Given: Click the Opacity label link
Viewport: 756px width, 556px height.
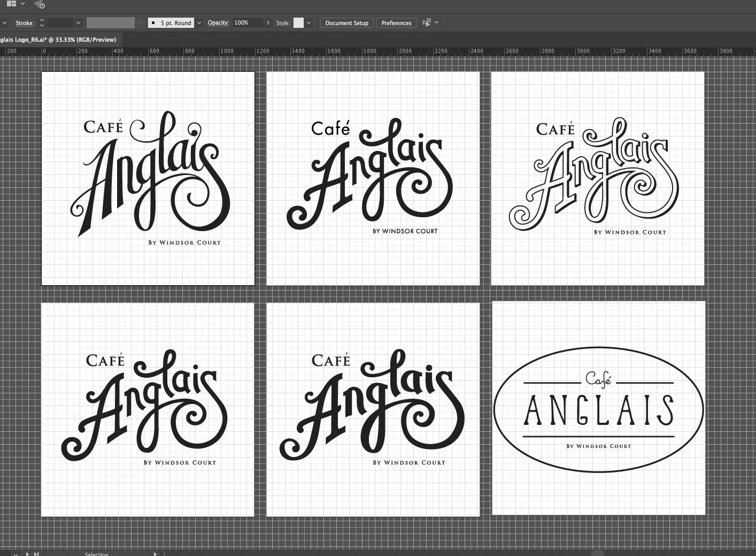Looking at the screenshot, I should pos(218,22).
